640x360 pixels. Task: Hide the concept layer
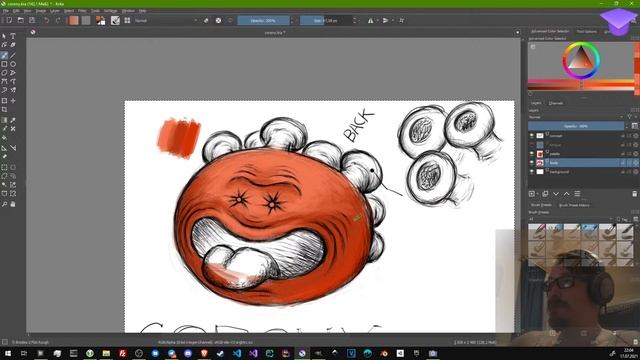pos(531,136)
